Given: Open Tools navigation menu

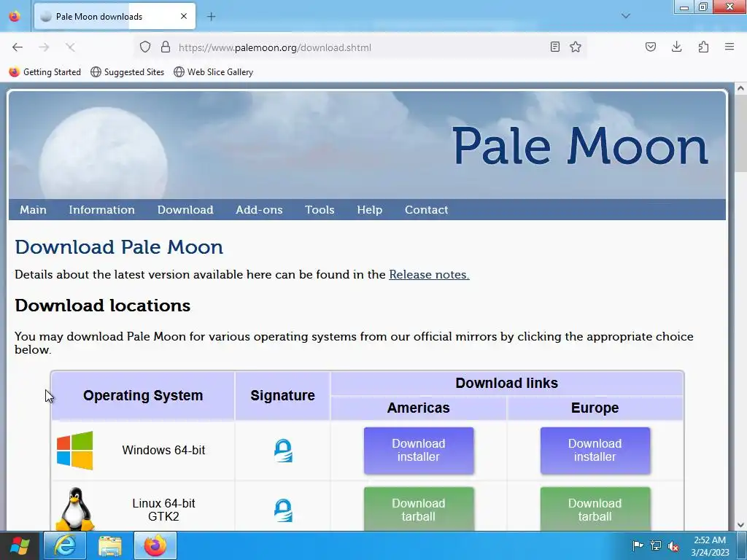Looking at the screenshot, I should pos(320,209).
